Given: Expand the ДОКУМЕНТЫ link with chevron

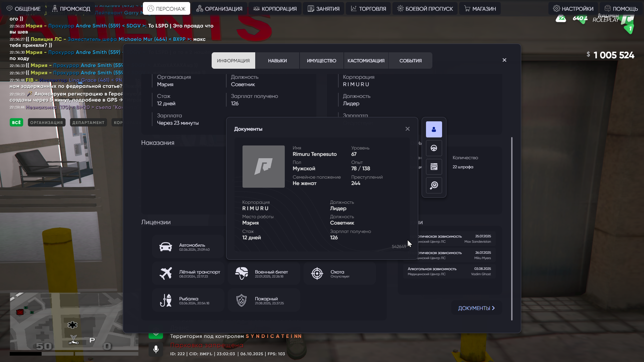Looking at the screenshot, I should [x=476, y=308].
